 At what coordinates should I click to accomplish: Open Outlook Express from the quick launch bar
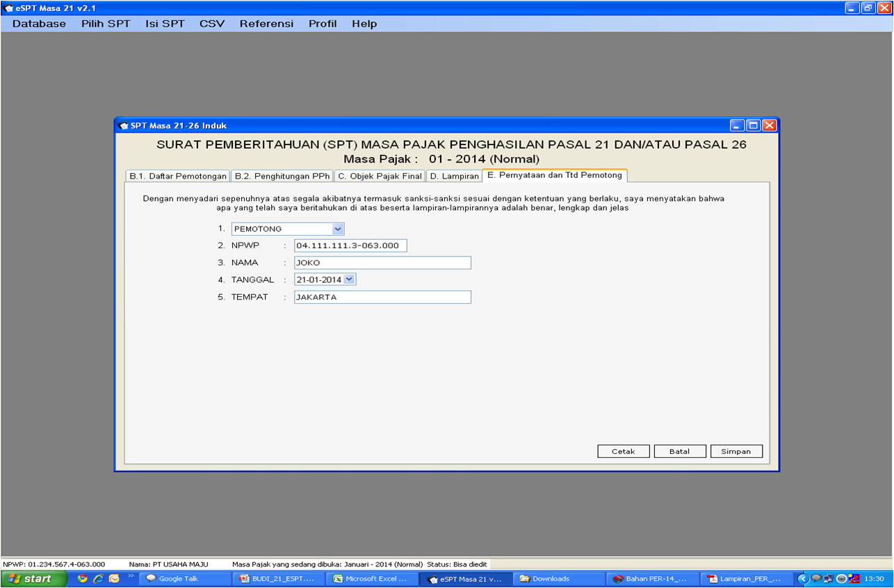(x=113, y=578)
